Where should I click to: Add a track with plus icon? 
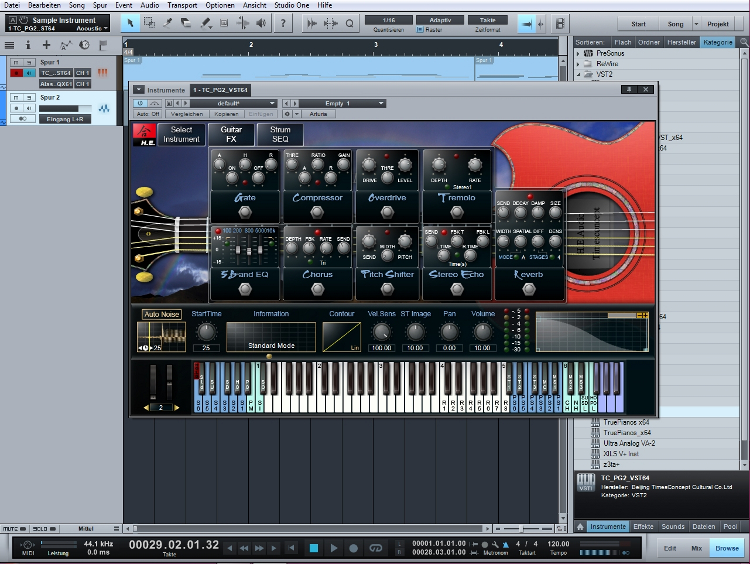click(46, 45)
